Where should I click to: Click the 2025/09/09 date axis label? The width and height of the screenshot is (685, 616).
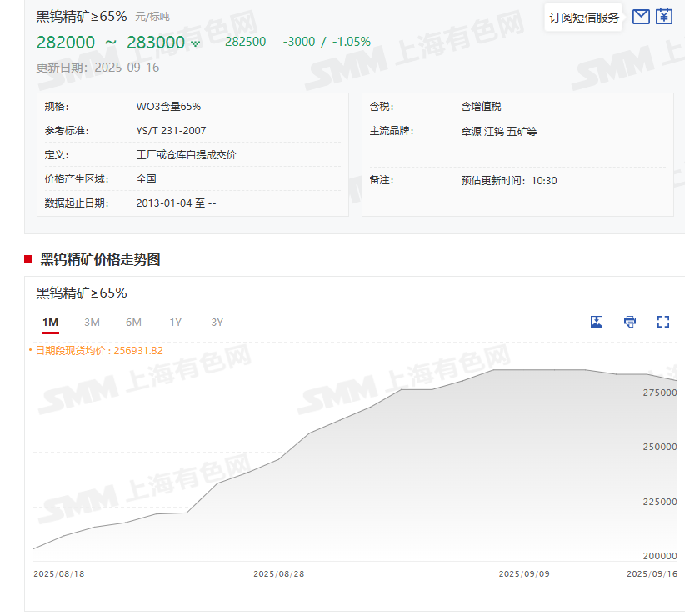[524, 574]
